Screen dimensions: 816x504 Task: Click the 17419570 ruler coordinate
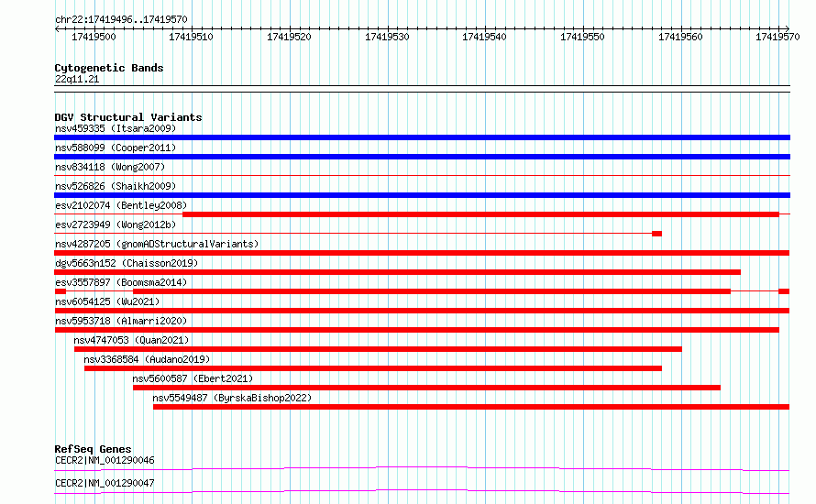777,37
